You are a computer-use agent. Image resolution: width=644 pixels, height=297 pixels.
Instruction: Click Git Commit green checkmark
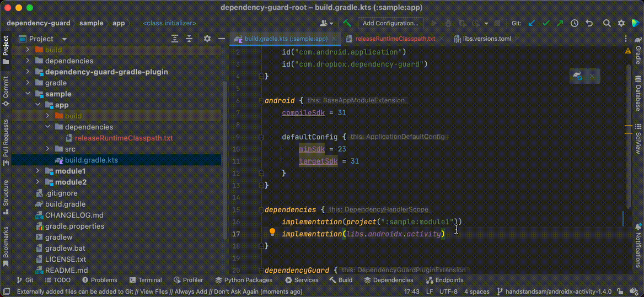pyautogui.click(x=546, y=23)
